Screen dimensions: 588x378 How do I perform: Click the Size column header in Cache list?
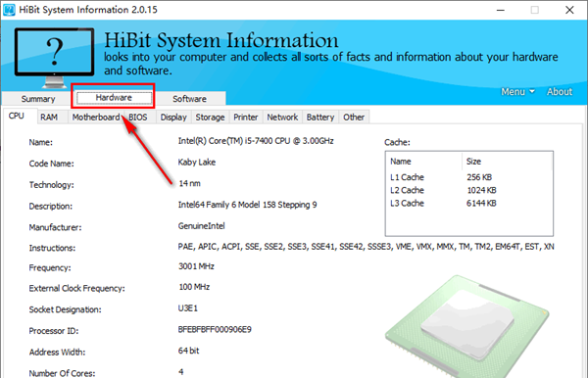(507, 162)
